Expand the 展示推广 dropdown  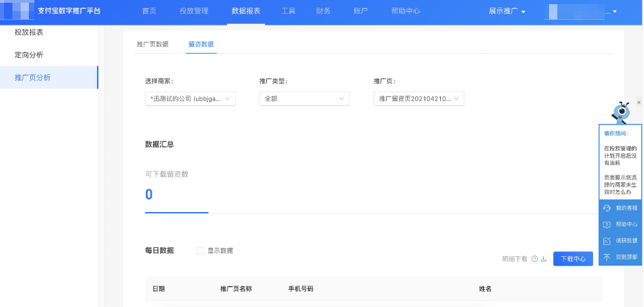[507, 11]
